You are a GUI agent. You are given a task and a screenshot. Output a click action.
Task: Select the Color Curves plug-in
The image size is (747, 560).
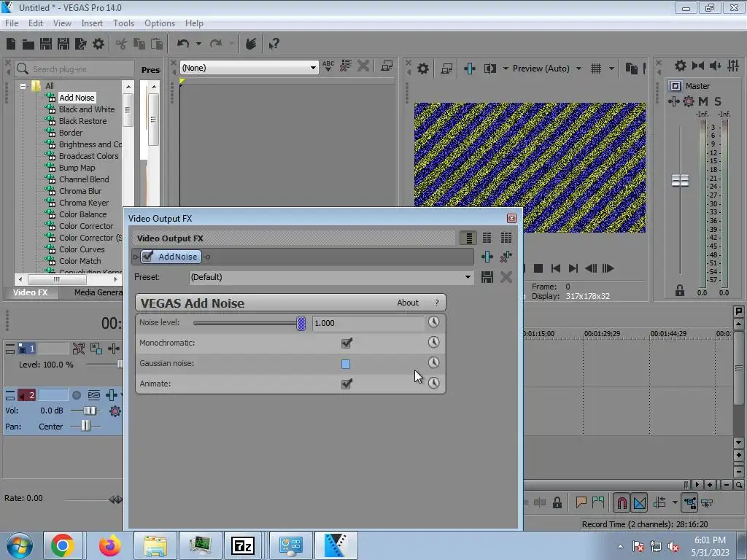82,249
